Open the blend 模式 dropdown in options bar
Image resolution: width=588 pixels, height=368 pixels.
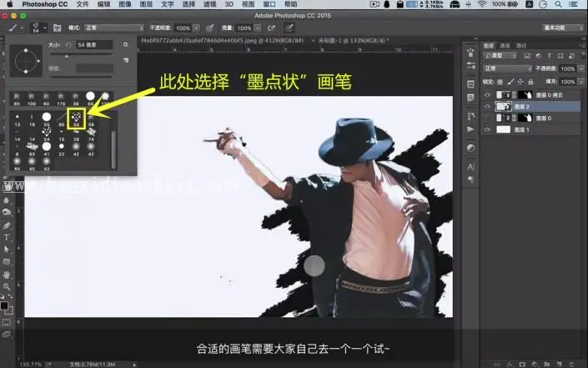click(x=114, y=28)
